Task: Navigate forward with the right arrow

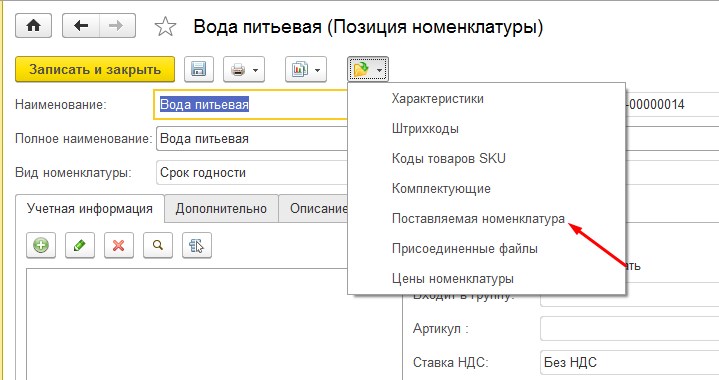Action: click(x=117, y=26)
